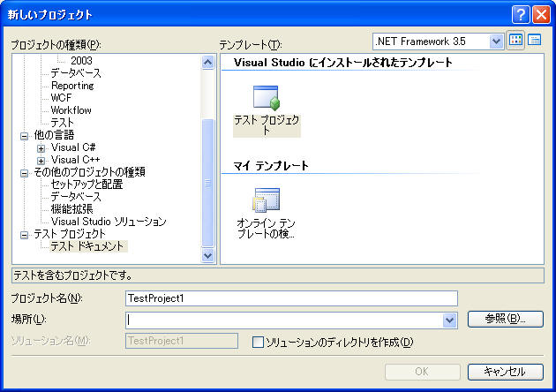The width and height of the screenshot is (556, 392).
Task: Expand the Visual C# tree node
Action: 41,148
